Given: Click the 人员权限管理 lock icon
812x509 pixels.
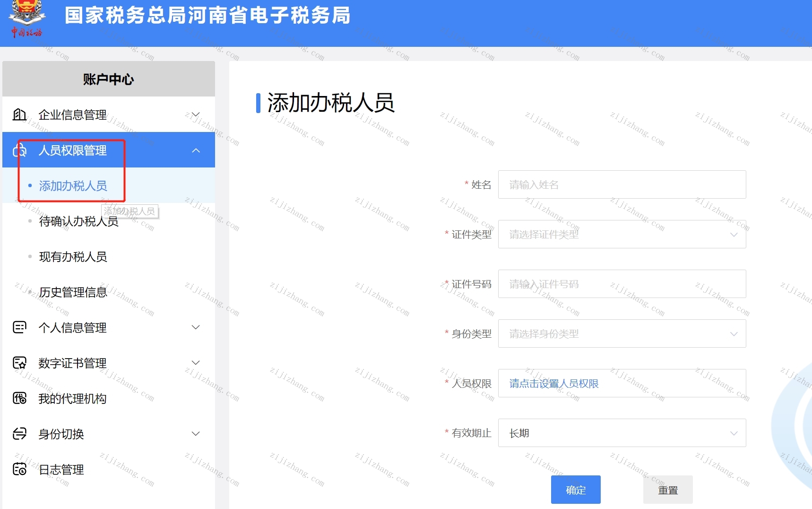Looking at the screenshot, I should (x=19, y=150).
